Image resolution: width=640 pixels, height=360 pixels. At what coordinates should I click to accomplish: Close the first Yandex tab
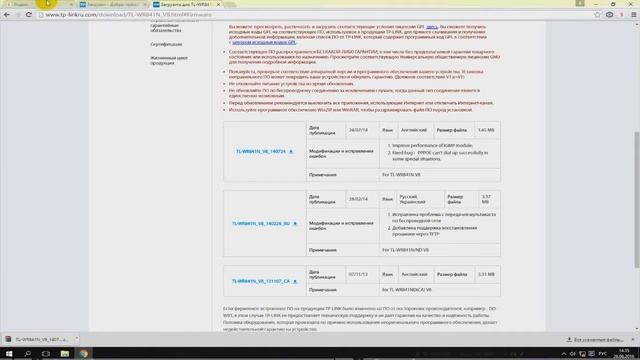[x=71, y=4]
